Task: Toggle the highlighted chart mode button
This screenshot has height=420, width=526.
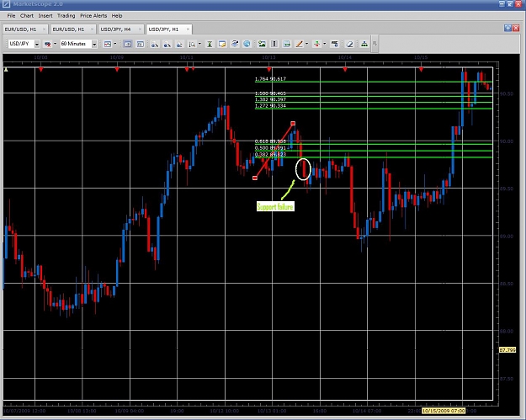Action: click(x=128, y=44)
